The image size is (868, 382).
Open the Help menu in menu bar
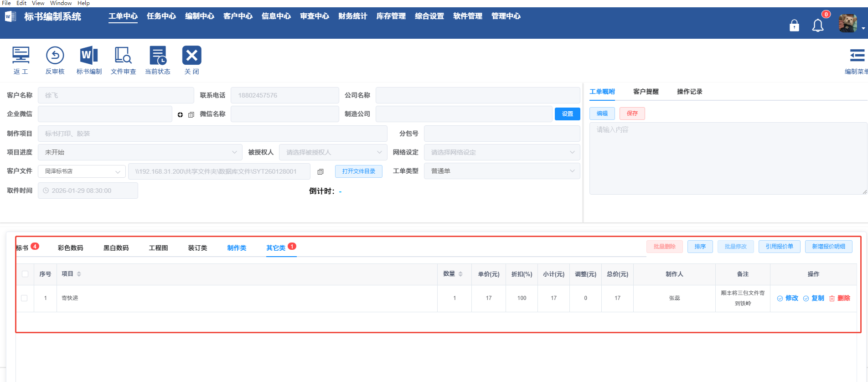(83, 3)
